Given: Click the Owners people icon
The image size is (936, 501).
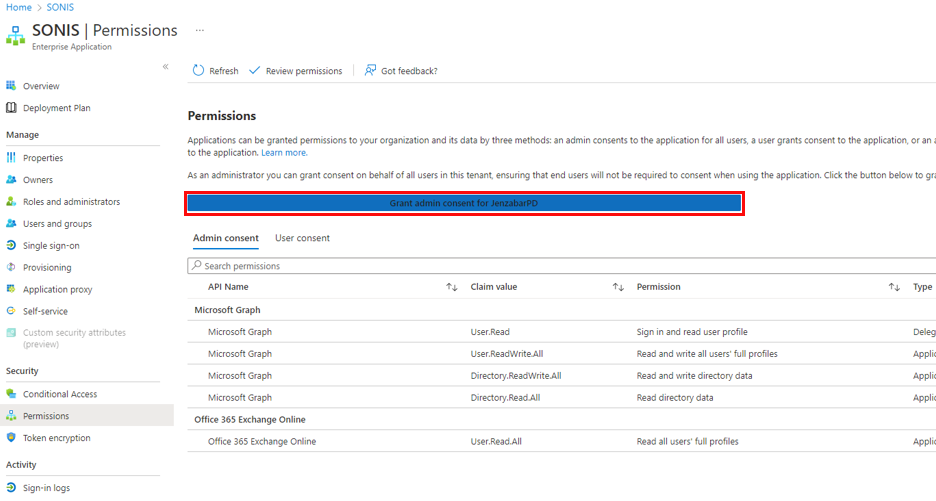Looking at the screenshot, I should pyautogui.click(x=11, y=179).
